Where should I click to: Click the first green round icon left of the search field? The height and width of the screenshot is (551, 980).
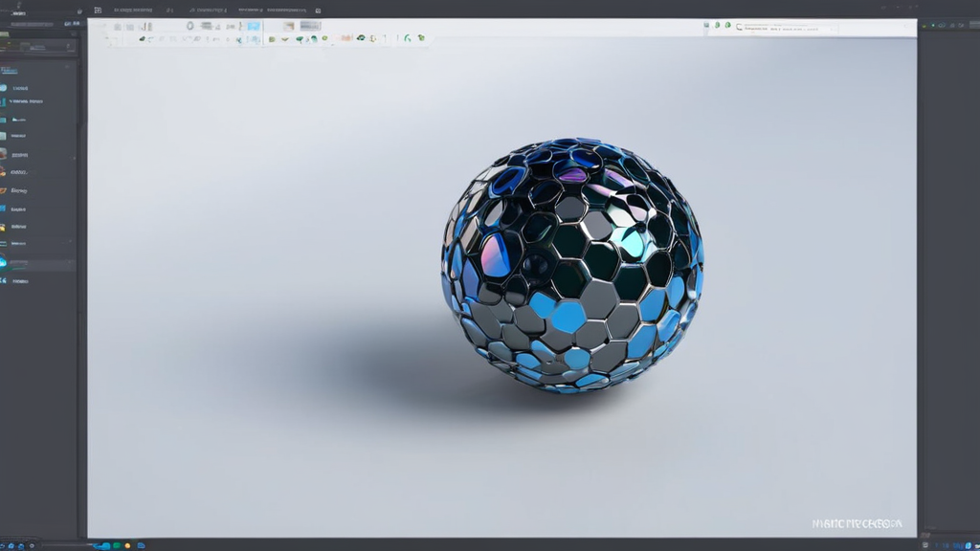click(x=717, y=25)
